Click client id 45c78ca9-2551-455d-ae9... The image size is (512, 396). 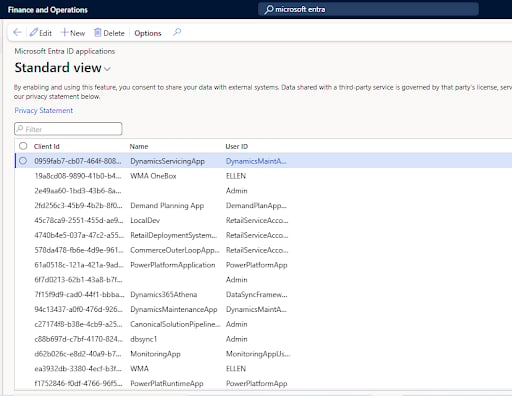pyautogui.click(x=79, y=220)
